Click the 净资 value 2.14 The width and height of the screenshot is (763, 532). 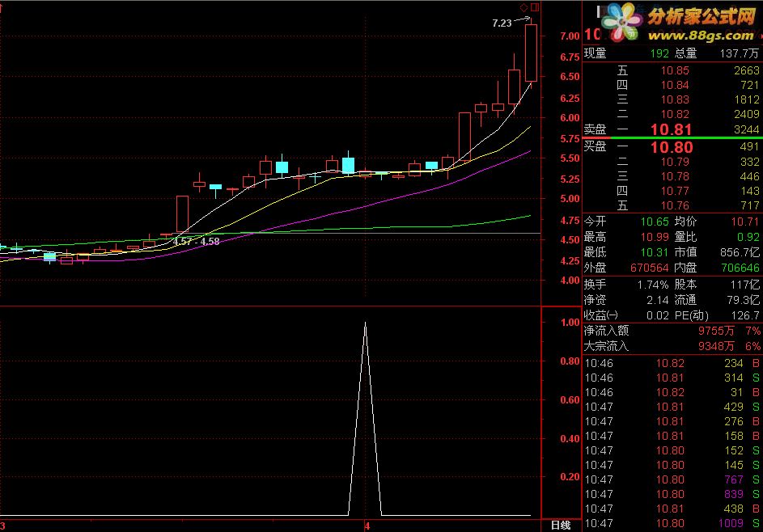coord(658,300)
